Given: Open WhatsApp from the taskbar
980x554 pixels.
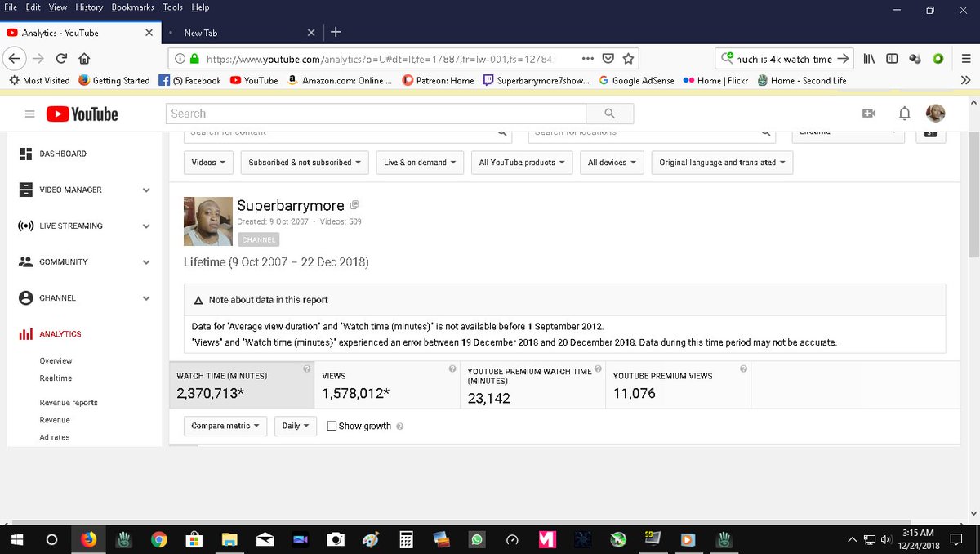Looking at the screenshot, I should (477, 539).
